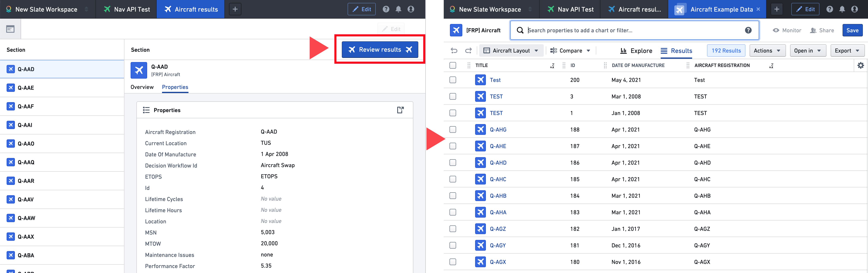The height and width of the screenshot is (273, 868).
Task: Check the box for Q-AGZ row
Action: (453, 229)
